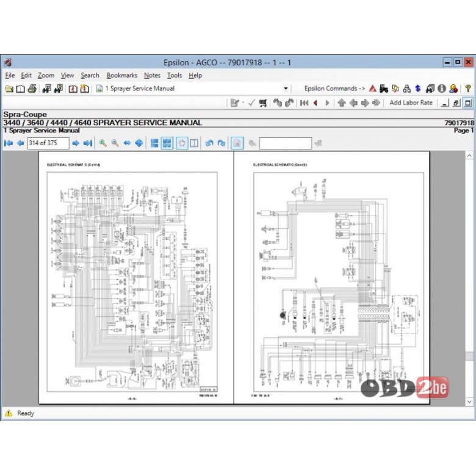
Task: Click the shopping cart icon
Action: [263, 103]
